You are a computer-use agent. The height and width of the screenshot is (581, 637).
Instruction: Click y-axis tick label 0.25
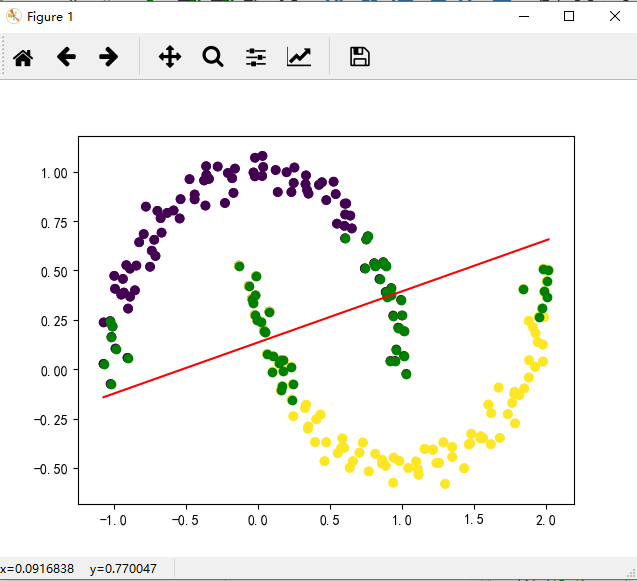tap(54, 321)
